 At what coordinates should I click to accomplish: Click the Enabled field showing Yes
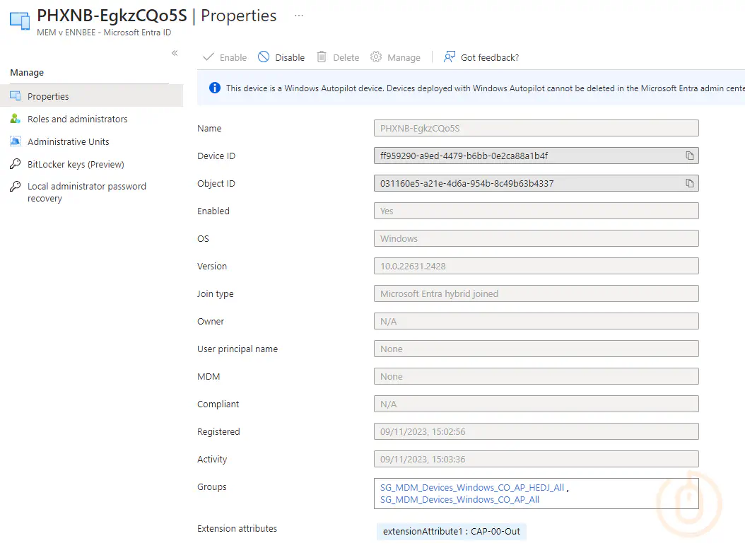(536, 211)
